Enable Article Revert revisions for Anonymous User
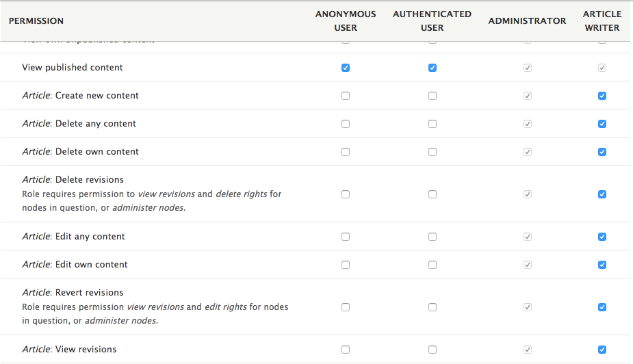This screenshot has width=633, height=364. [x=346, y=307]
